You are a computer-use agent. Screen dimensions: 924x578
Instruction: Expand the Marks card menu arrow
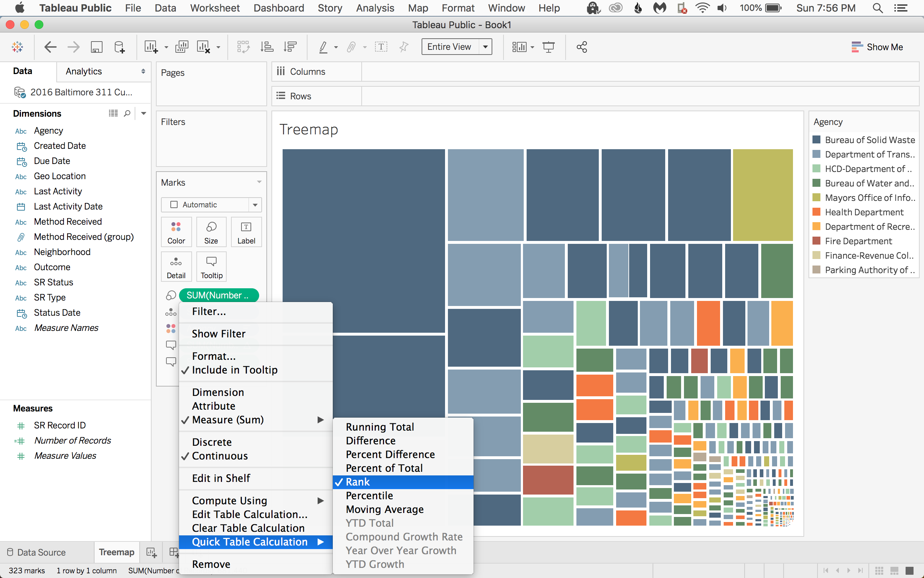(x=259, y=182)
